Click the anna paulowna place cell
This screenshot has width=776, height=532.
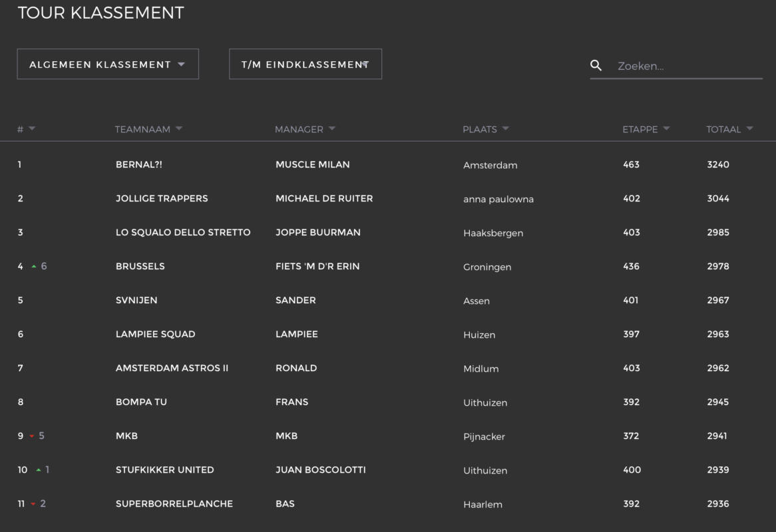pyautogui.click(x=498, y=199)
